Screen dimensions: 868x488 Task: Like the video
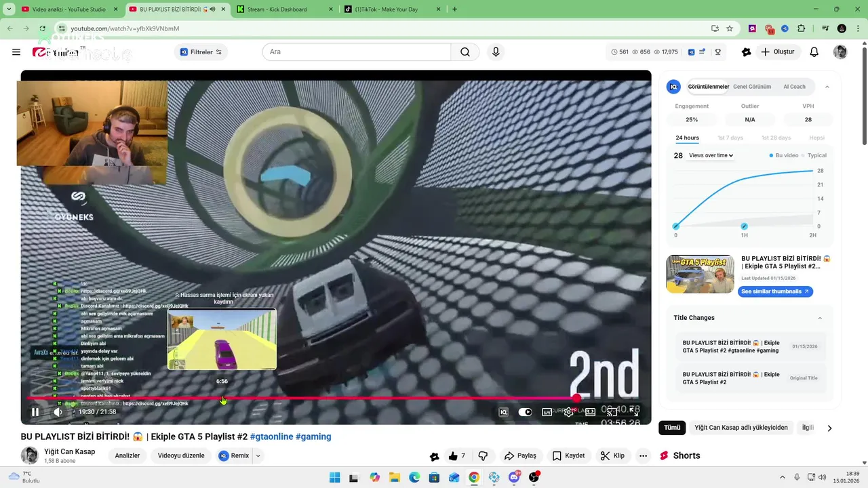(457, 456)
